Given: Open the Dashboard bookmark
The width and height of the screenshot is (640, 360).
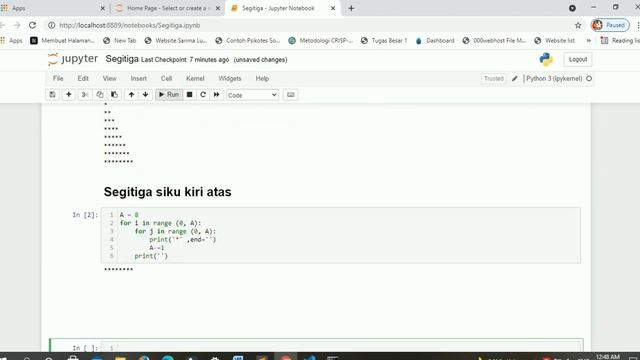Looking at the screenshot, I should coord(435,40).
